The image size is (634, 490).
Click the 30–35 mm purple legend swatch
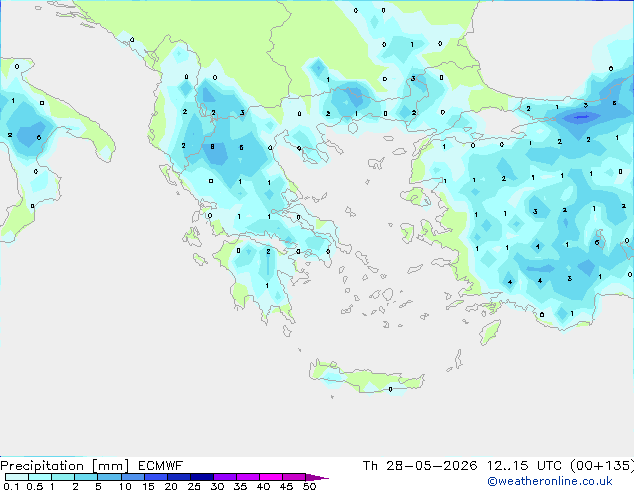tap(225, 477)
